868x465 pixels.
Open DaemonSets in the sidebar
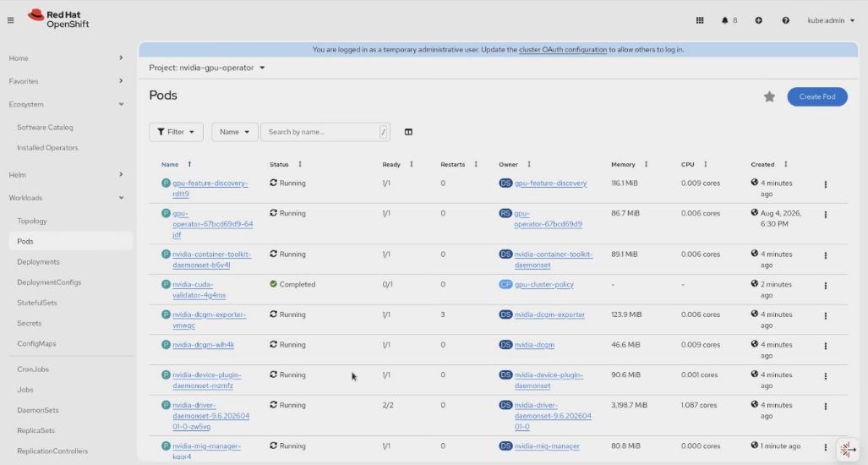click(x=38, y=410)
